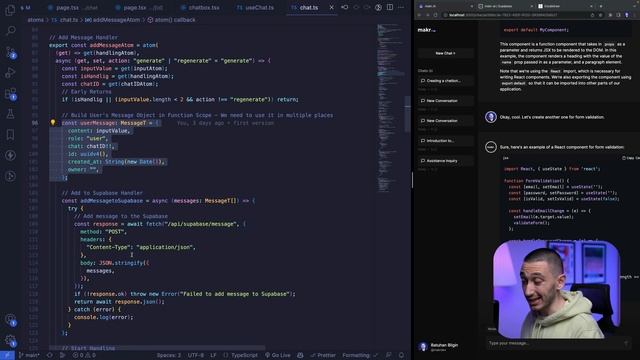Click the assistant avatar next to 'Sure, here's an example'
The height and width of the screenshot is (360, 640).
pyautogui.click(x=491, y=147)
